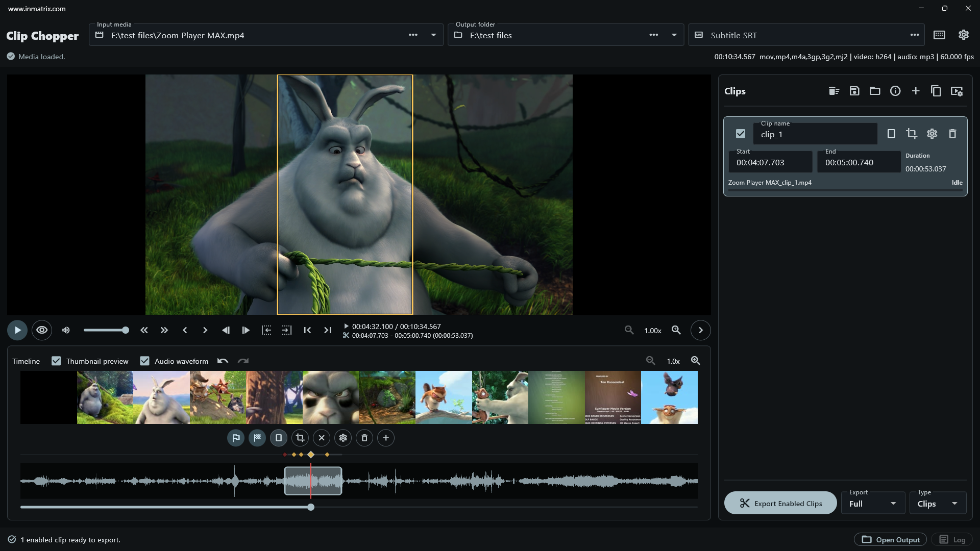The image size is (980, 551).
Task: Click the play button in player controls
Action: coord(17,330)
